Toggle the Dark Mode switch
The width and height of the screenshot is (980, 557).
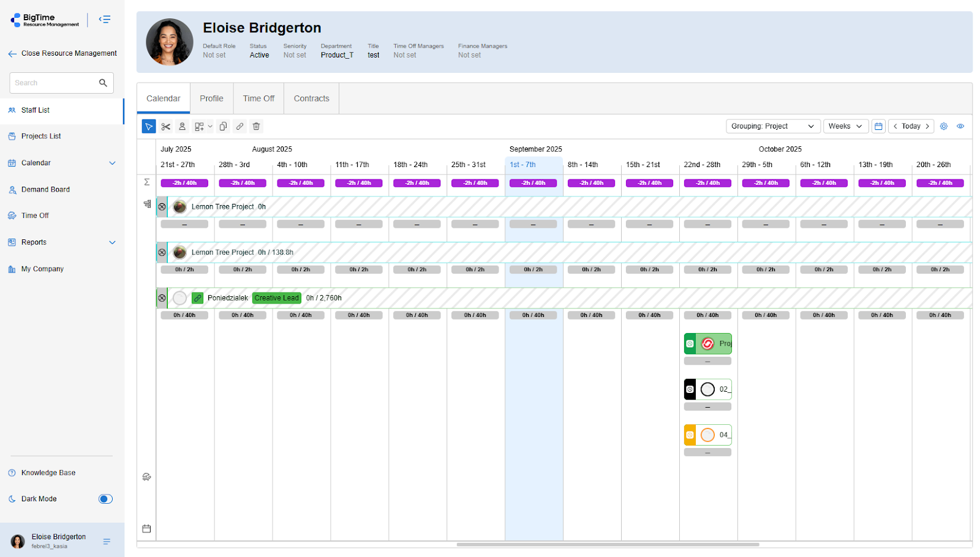point(105,499)
